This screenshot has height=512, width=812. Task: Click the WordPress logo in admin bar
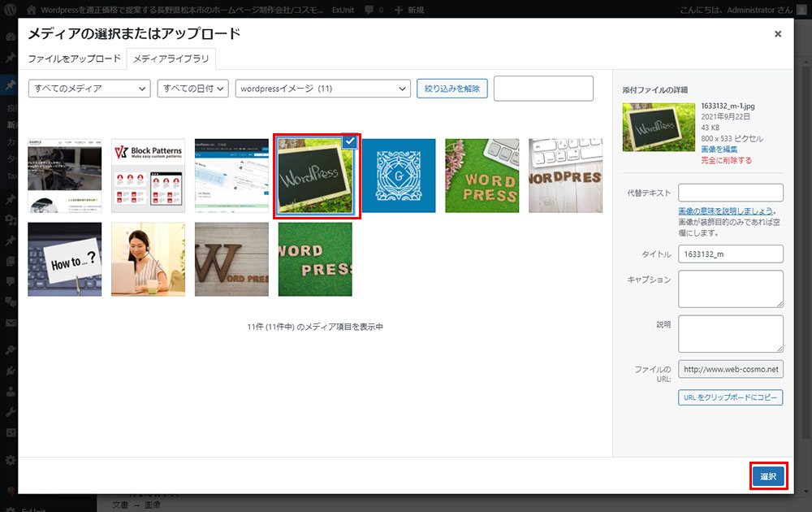coord(11,11)
